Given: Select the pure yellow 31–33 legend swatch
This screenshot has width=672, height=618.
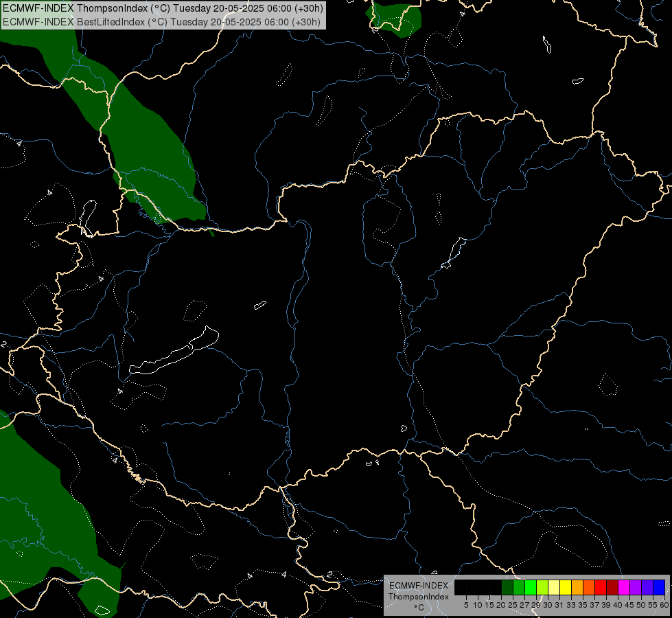Looking at the screenshot, I should click(566, 587).
